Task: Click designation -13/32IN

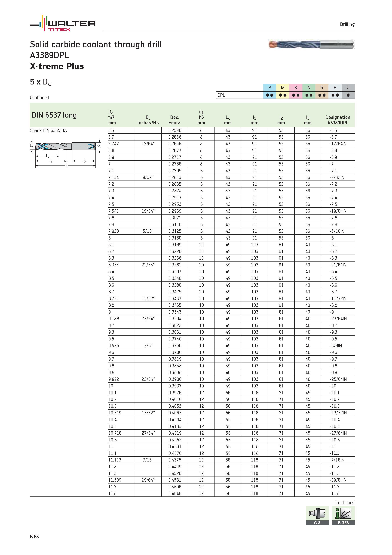Action: pyautogui.click(x=338, y=413)
